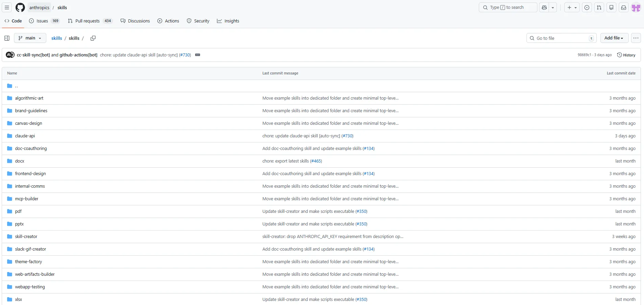Open the pptx folder
The width and height of the screenshot is (644, 305).
click(19, 224)
